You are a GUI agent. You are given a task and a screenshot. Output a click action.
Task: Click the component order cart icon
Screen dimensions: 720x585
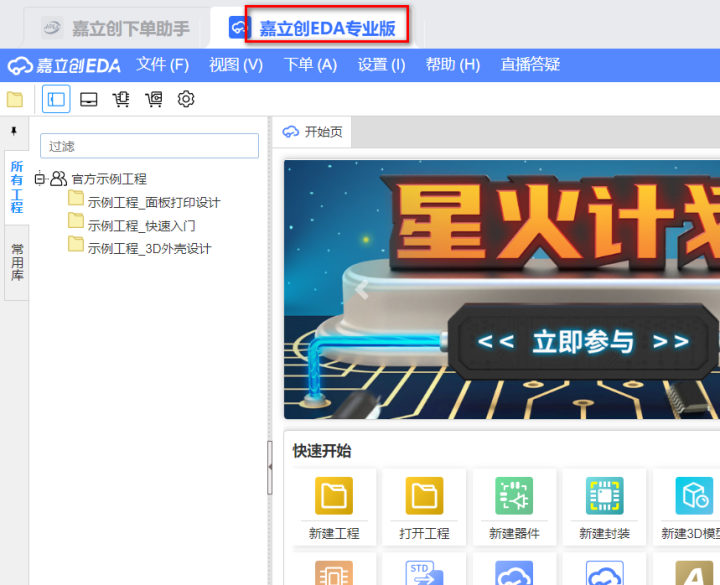[121, 99]
